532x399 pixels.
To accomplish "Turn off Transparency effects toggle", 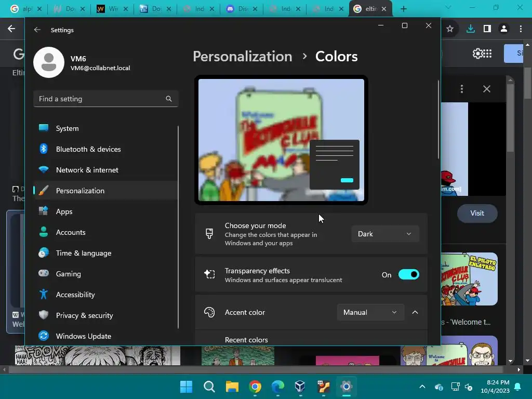I will coord(408,274).
